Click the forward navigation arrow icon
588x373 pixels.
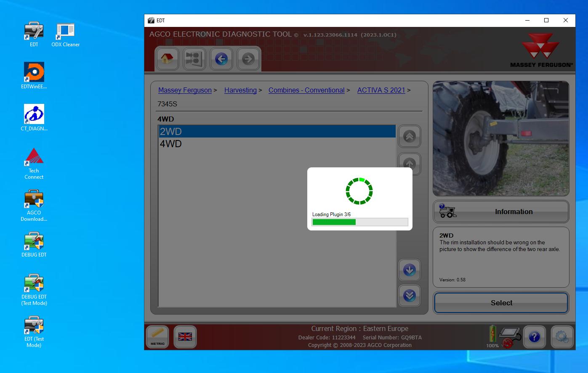coord(248,59)
